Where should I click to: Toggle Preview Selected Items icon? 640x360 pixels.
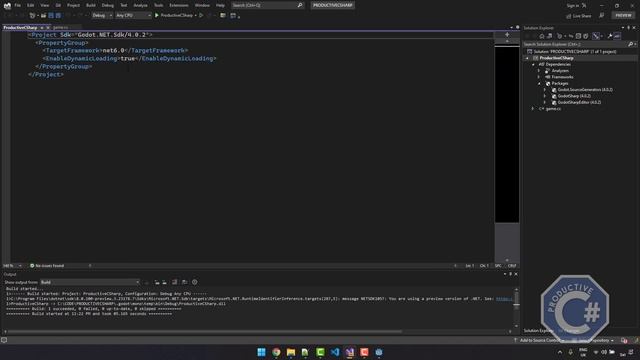(617, 36)
